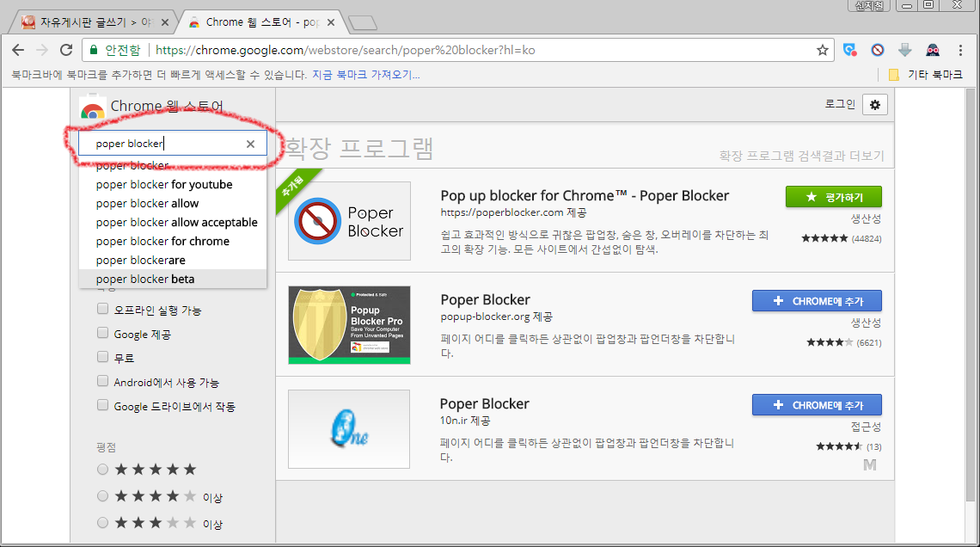Check Android에서 사용 가능
980x547 pixels.
point(102,381)
